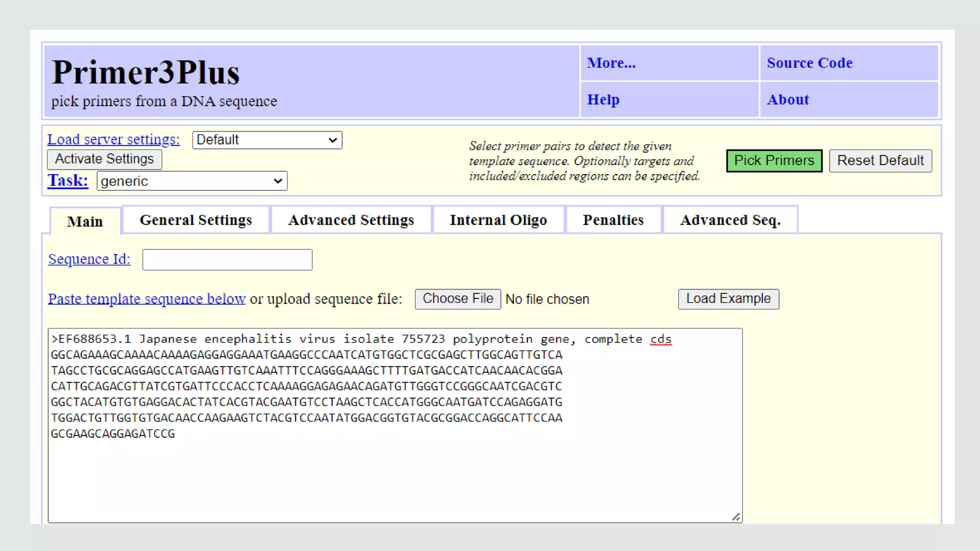Open the Load server settings dropdown

(x=267, y=140)
